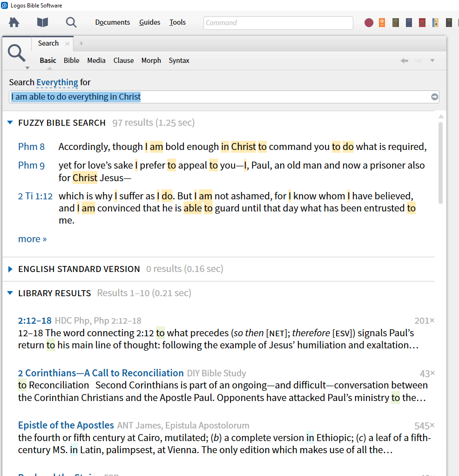Image resolution: width=459 pixels, height=476 pixels.
Task: Expand the English Standard Version section
Action: click(10, 269)
